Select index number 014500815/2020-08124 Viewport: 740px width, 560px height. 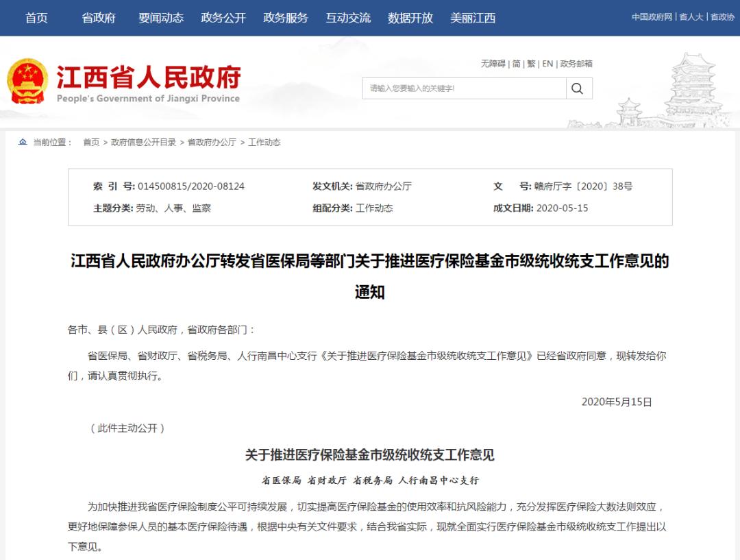(191, 186)
